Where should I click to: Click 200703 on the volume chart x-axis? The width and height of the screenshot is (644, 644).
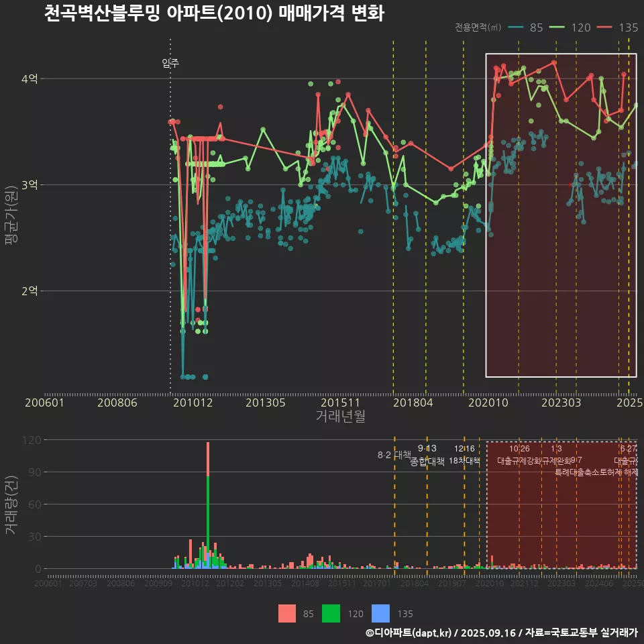(x=83, y=583)
